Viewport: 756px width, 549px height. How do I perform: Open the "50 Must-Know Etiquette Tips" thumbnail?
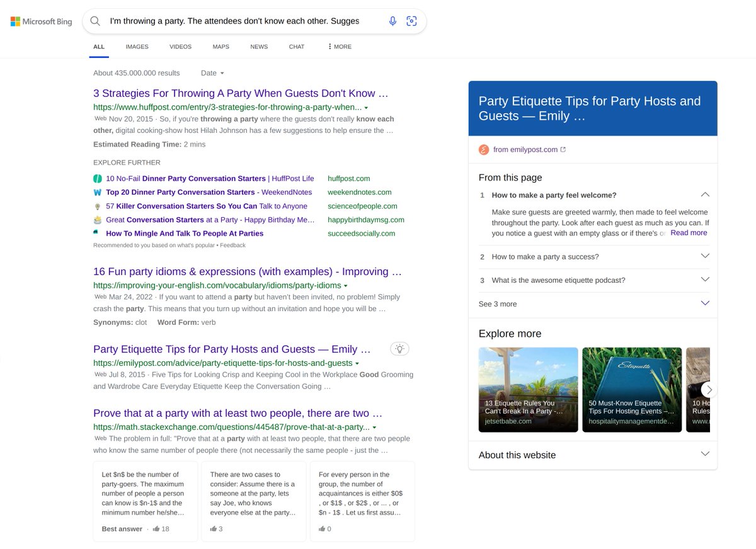(632, 390)
